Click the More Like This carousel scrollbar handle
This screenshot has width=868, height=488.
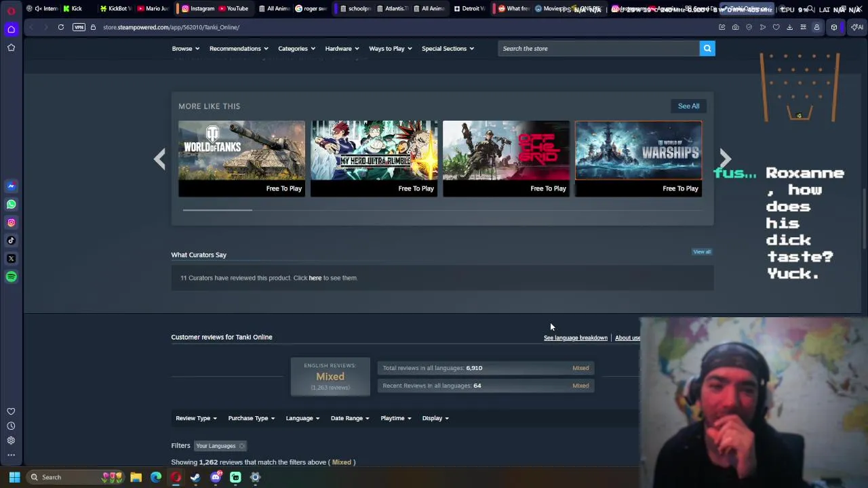[x=217, y=210]
